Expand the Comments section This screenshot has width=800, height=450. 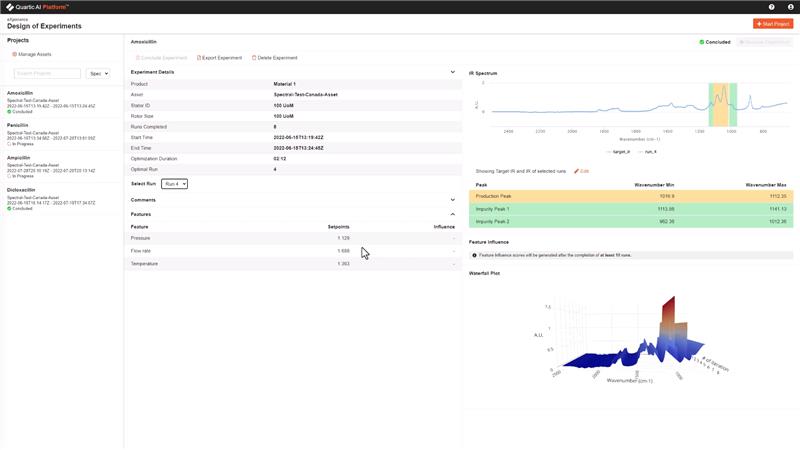[452, 200]
